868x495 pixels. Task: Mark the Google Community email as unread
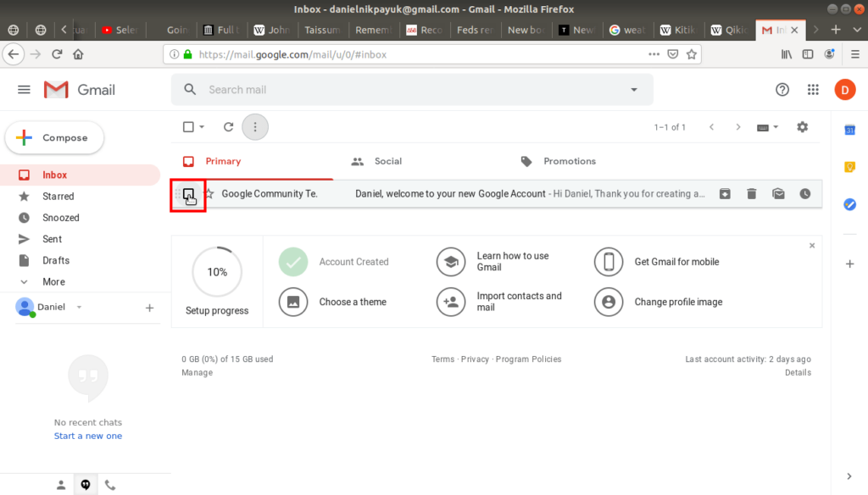(778, 194)
